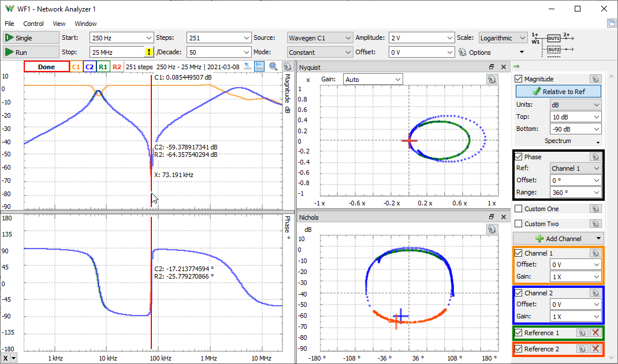Click the yellow exclamation warning next to Stop
This screenshot has height=364, width=618.
[148, 52]
